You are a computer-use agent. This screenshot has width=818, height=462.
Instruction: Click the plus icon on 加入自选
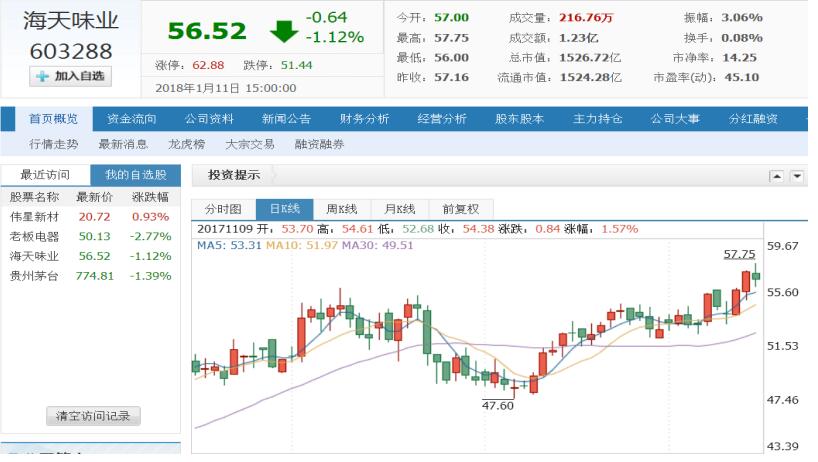(x=42, y=77)
